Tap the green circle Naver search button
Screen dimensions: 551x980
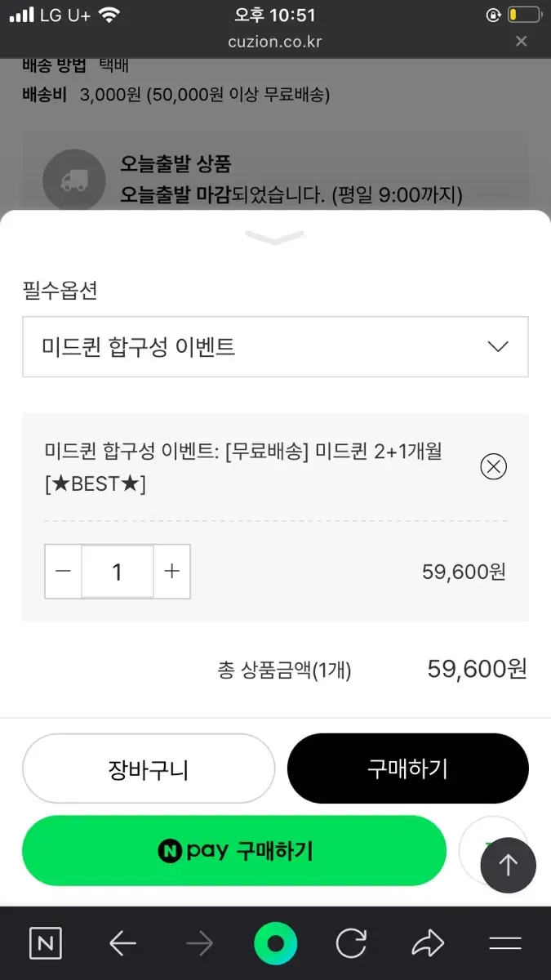click(x=275, y=944)
